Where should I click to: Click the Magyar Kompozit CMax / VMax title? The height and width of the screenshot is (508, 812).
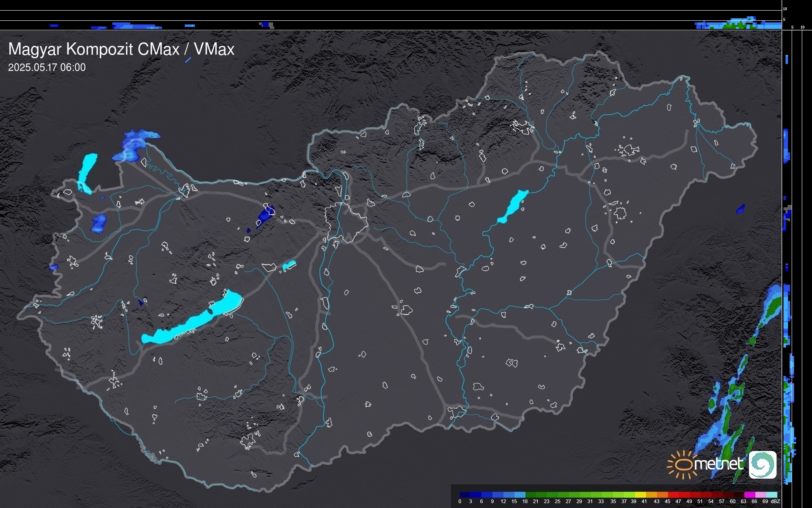tap(121, 49)
